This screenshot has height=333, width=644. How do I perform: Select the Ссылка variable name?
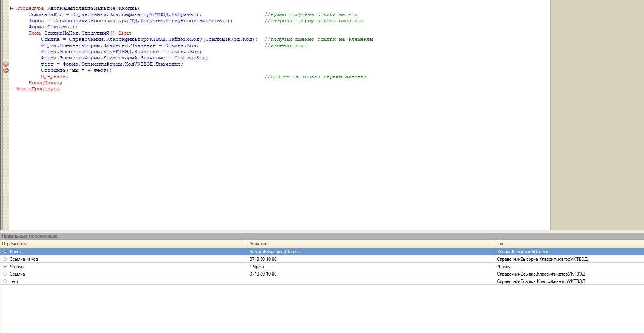coord(17,274)
